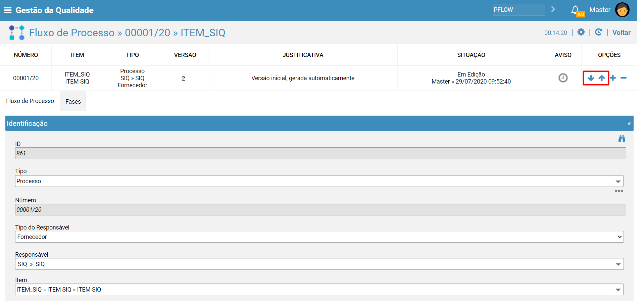Click the page title Fluxo de Processo breadcrumb

[x=127, y=33]
